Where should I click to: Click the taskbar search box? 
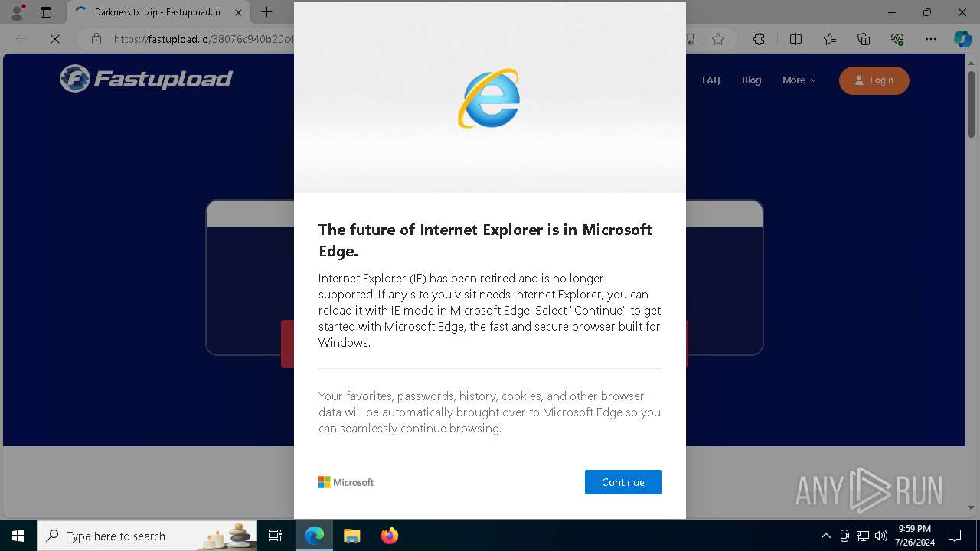(x=147, y=536)
